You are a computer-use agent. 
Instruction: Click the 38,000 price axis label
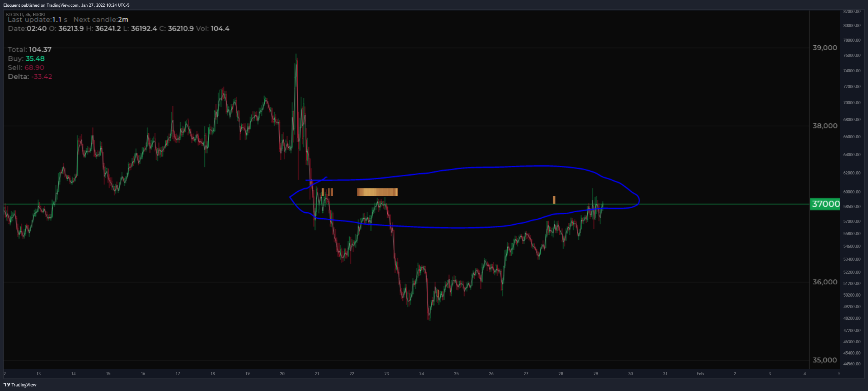(825, 126)
